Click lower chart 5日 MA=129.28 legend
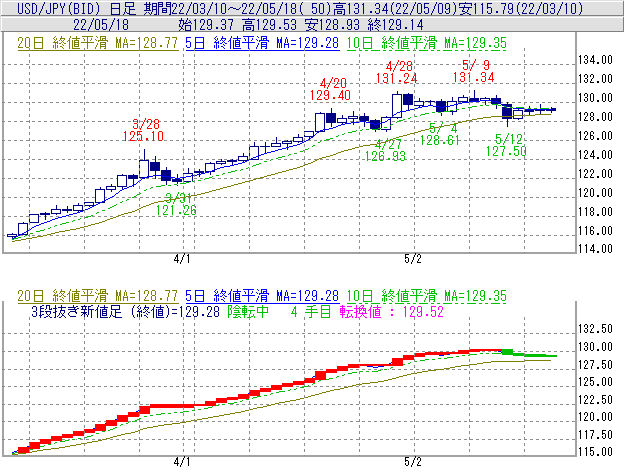Viewport: 624px width, 475px height. click(262, 296)
